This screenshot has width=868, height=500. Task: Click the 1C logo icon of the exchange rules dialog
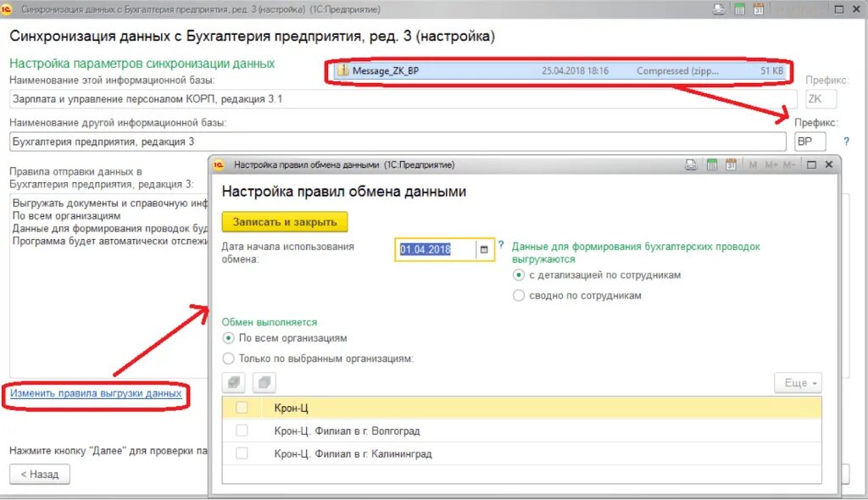tap(219, 164)
